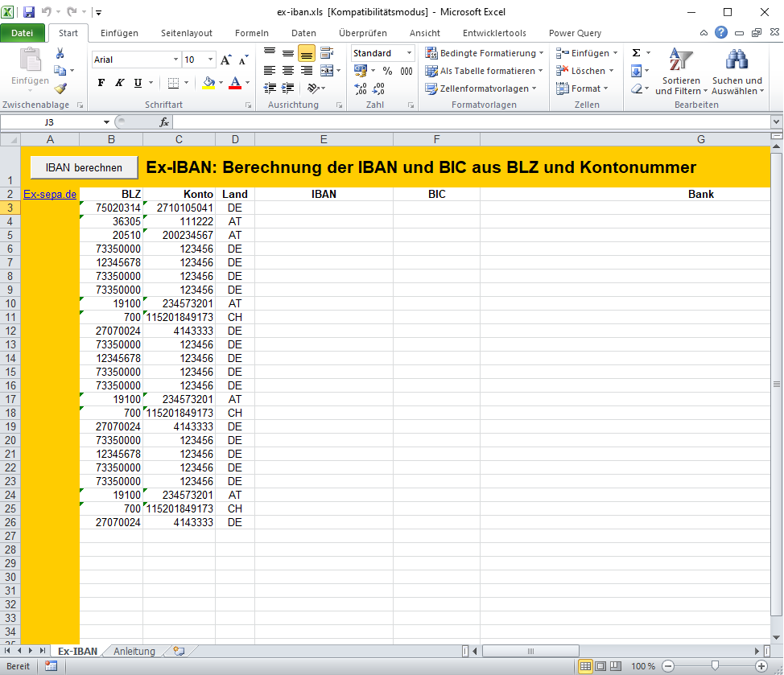Expand the number format dropdown Standard

409,53
